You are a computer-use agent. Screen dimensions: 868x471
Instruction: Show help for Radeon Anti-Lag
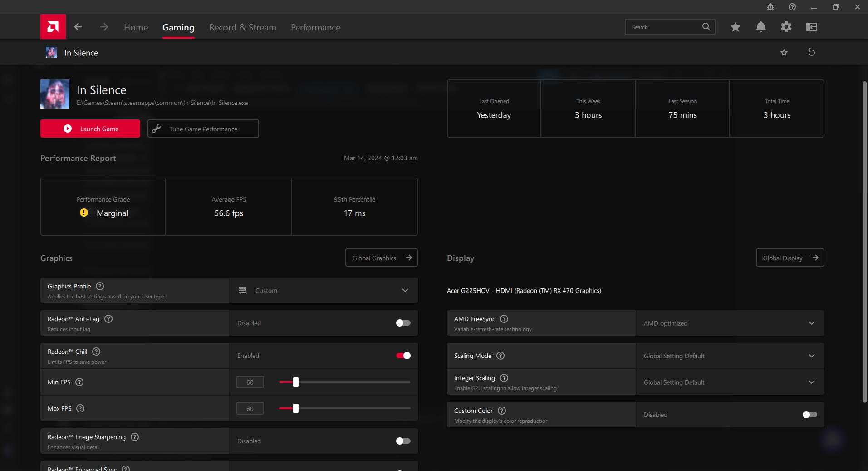[108, 319]
